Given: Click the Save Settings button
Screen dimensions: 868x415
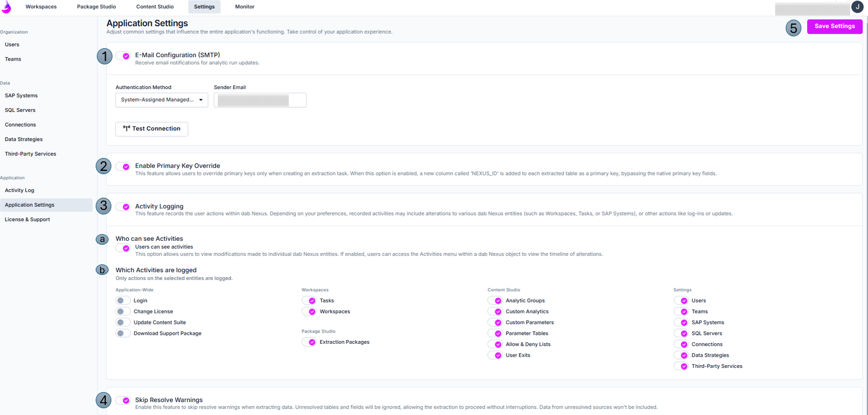Looking at the screenshot, I should point(834,26).
